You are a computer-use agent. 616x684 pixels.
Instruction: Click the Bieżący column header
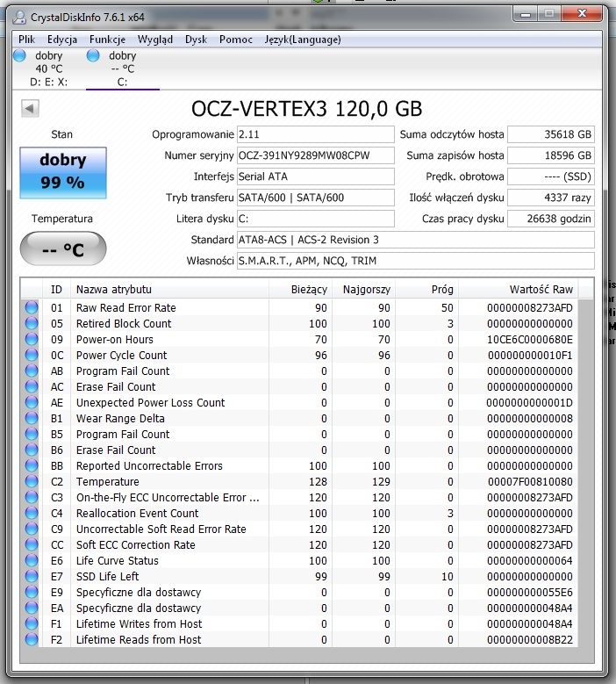(300, 289)
